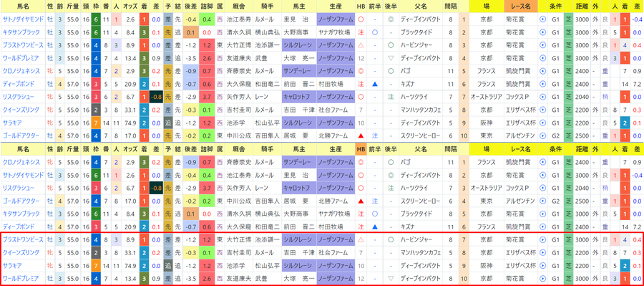Click jockey 武豊 in upper table
The width and height of the screenshot is (644, 286).
(x=261, y=58)
